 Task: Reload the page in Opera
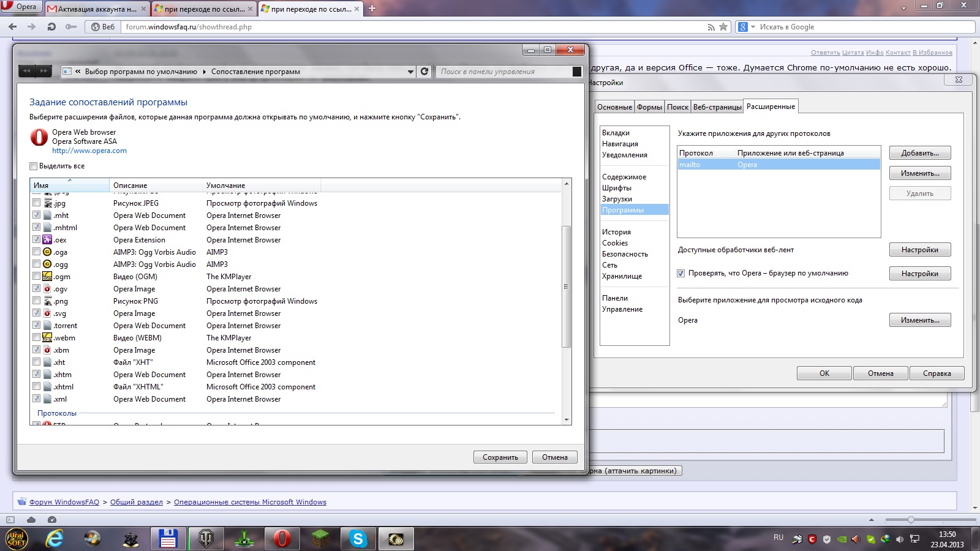coord(51,27)
